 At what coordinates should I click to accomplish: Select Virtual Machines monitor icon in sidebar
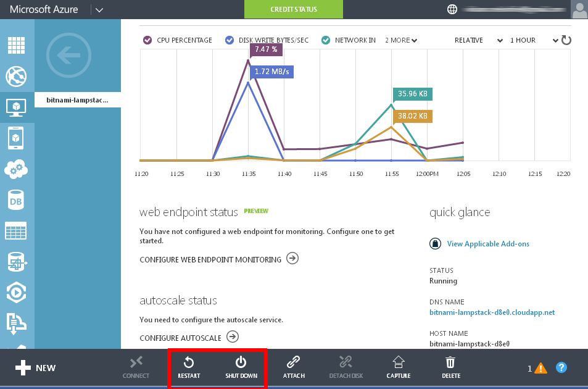(x=16, y=107)
